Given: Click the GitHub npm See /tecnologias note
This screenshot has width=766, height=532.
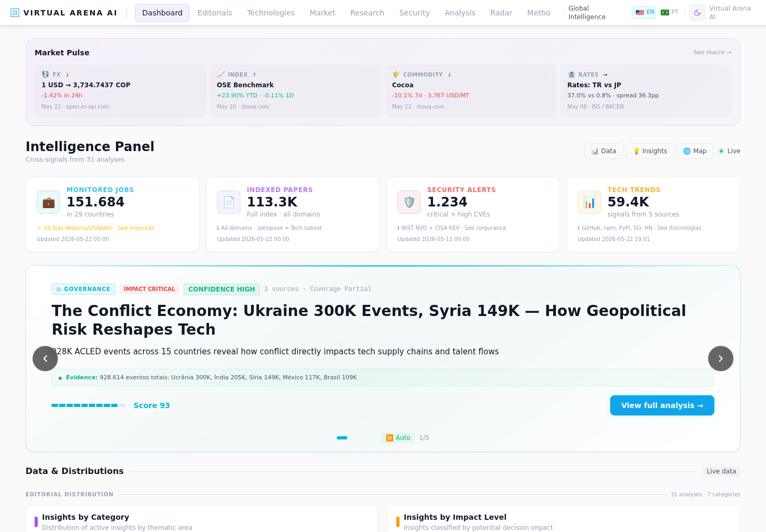Looking at the screenshot, I should (x=639, y=228).
